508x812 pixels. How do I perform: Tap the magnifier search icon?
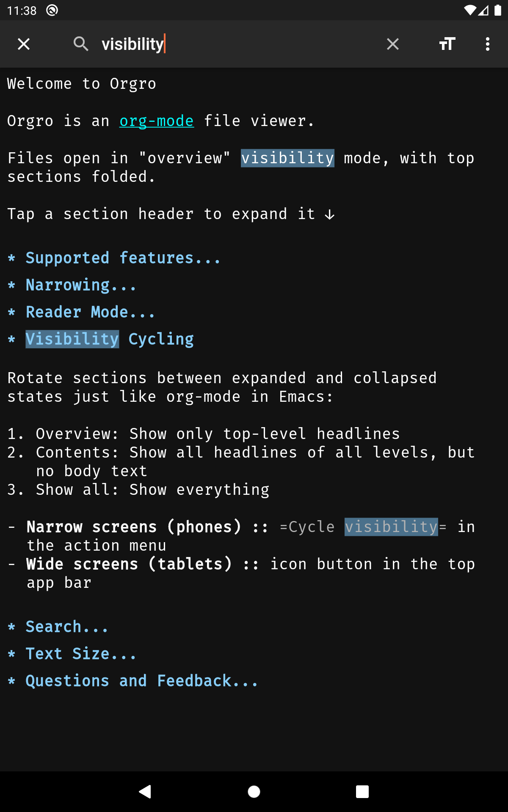[80, 44]
